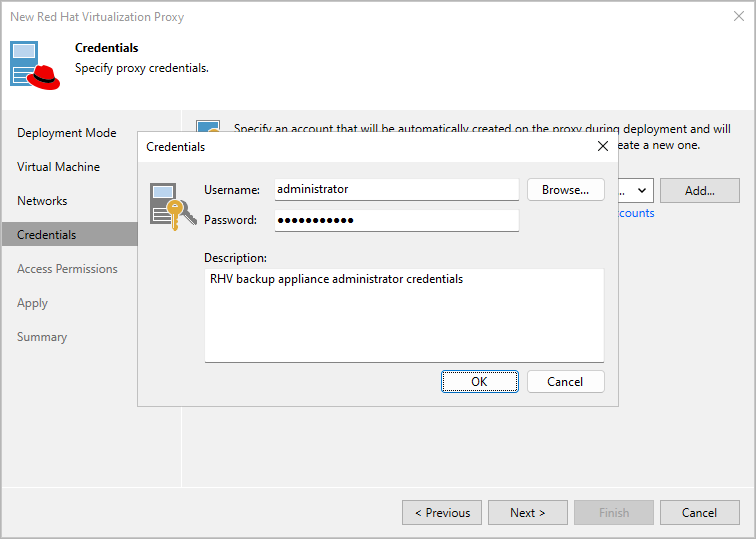
Task: Select the Summary step
Action: pyautogui.click(x=42, y=337)
